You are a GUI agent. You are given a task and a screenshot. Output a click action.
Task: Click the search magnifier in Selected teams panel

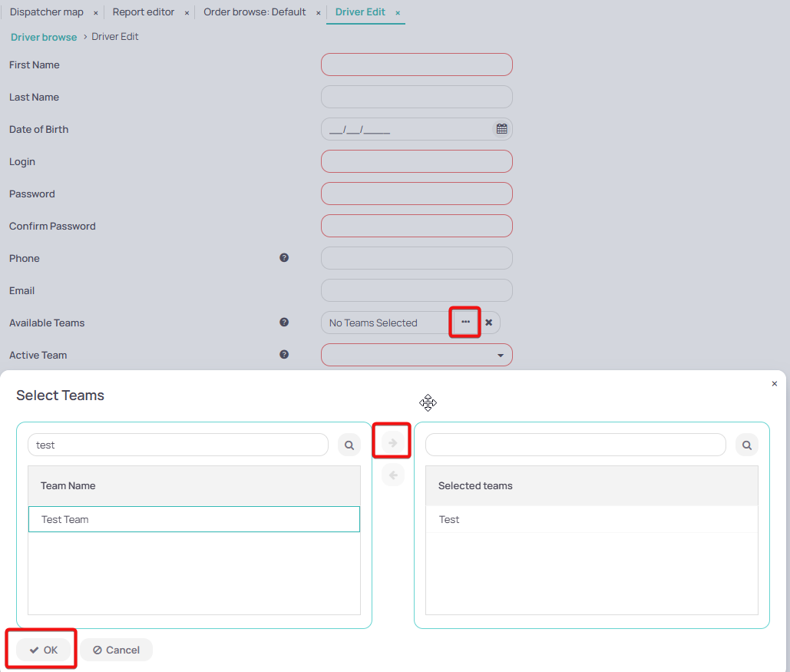(x=746, y=445)
